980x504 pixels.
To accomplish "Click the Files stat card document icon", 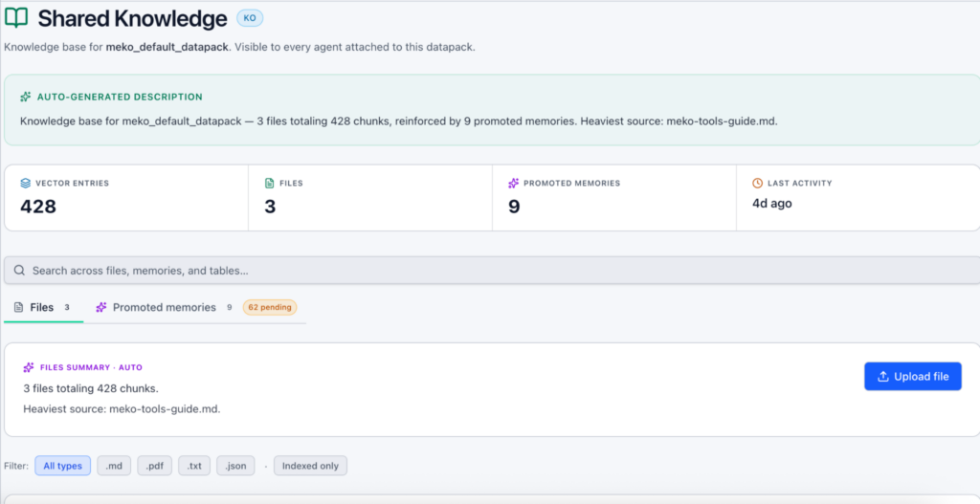I will click(x=269, y=183).
